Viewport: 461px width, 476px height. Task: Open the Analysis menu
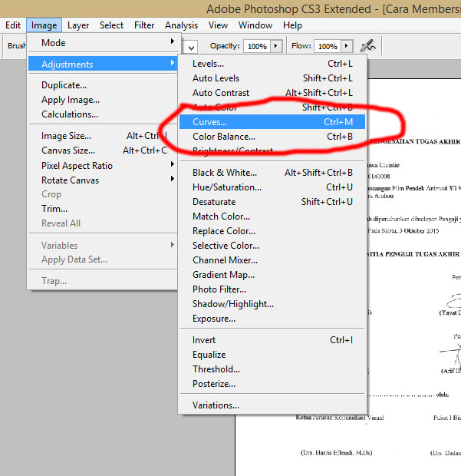[181, 25]
